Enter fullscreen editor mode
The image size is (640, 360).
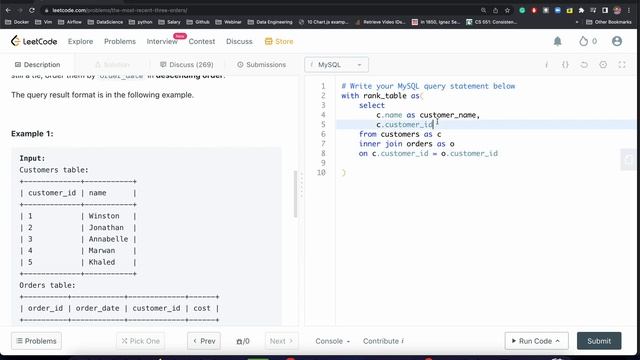pos(622,64)
